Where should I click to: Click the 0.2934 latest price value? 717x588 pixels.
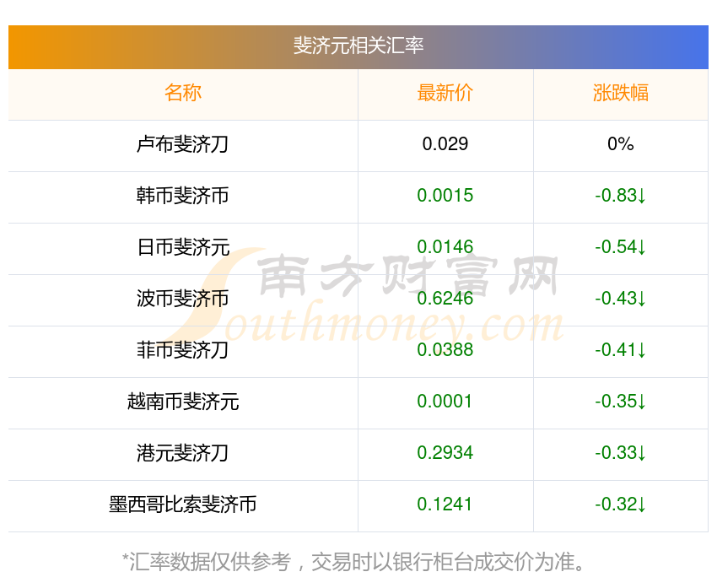click(x=445, y=453)
